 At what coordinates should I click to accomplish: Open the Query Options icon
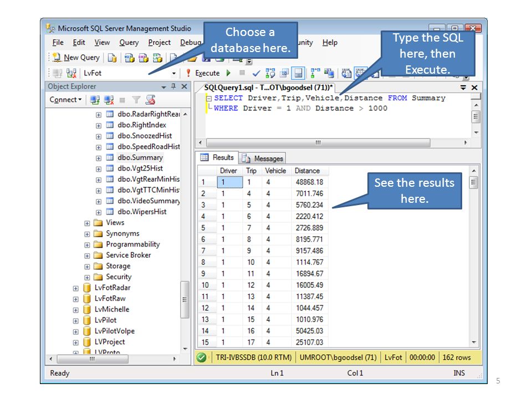coord(284,73)
